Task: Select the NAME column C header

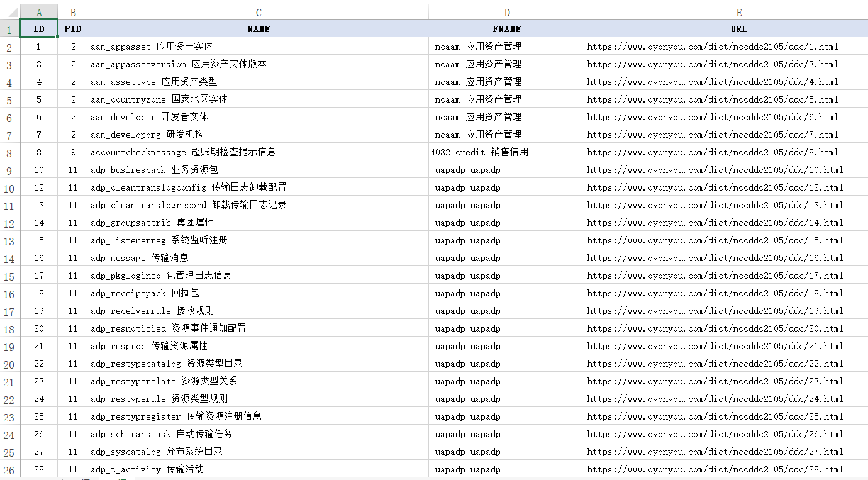Action: tap(259, 11)
